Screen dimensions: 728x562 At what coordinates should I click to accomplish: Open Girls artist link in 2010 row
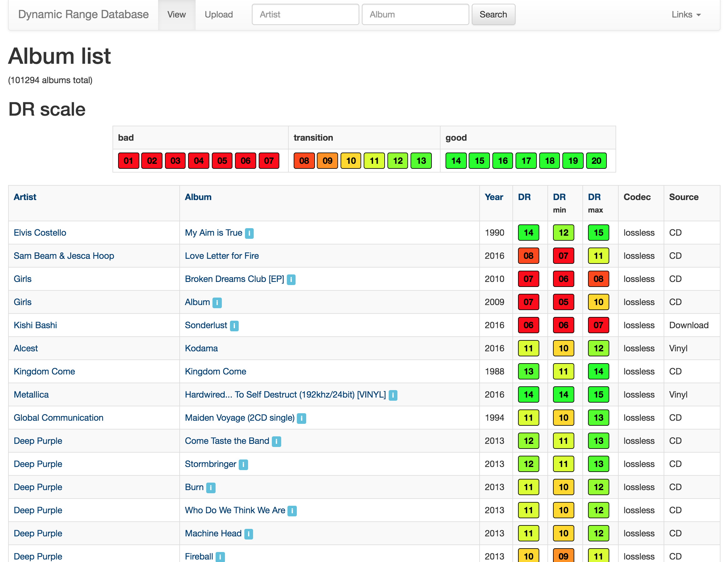point(23,279)
